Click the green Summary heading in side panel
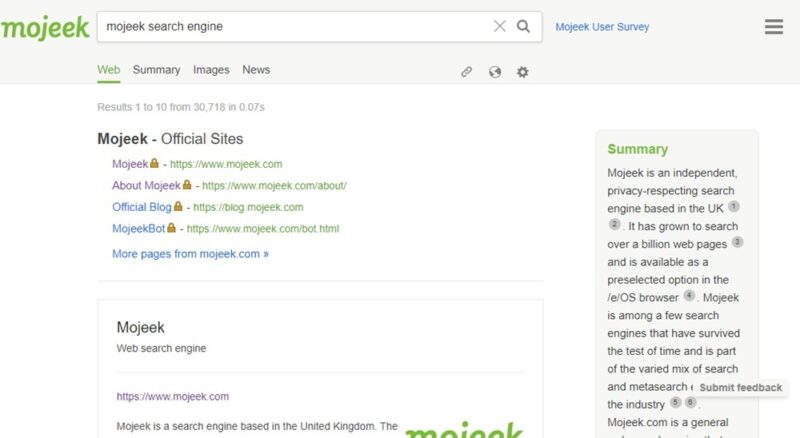The height and width of the screenshot is (438, 800). pos(637,149)
